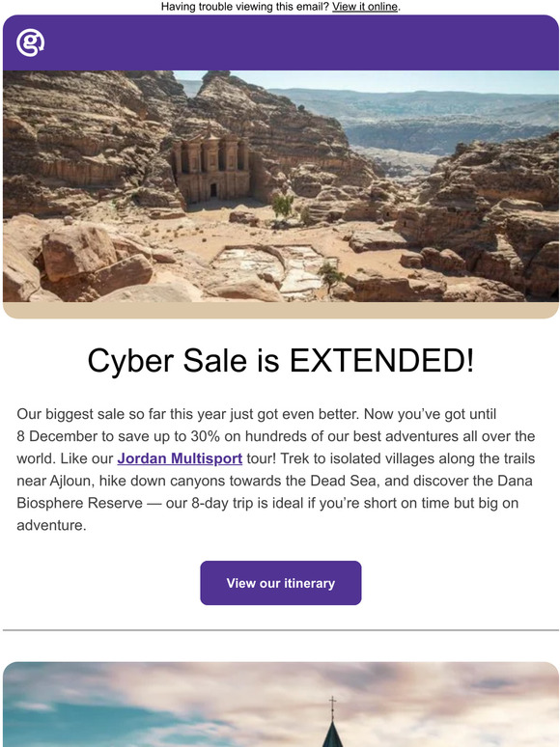Click the 'Cyber Sale is EXTENDED!' headline
560x747 pixels.
(281, 361)
